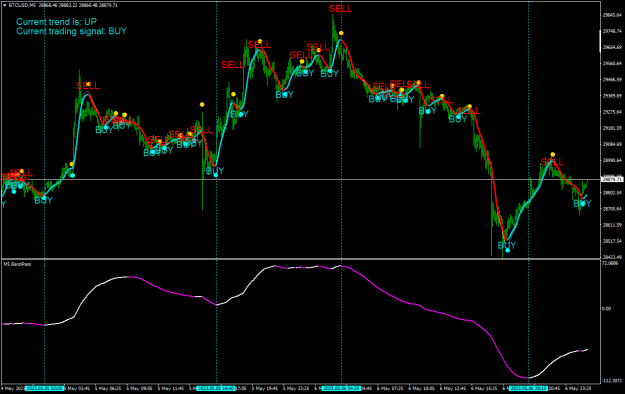Open the chart dropdown arrow beside BTCUSD,M5
Screen dimensions: 625x394
coord(4,5)
